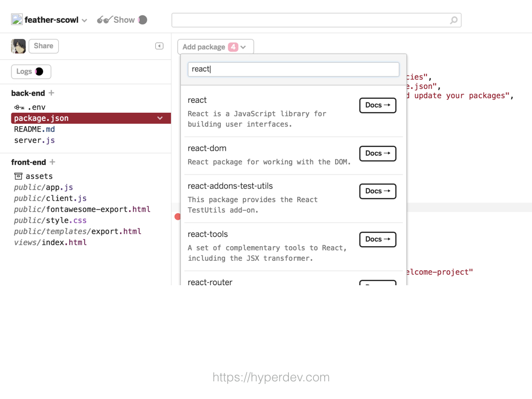The height and width of the screenshot is (399, 532).
Task: Click the Share button
Action: (x=44, y=46)
